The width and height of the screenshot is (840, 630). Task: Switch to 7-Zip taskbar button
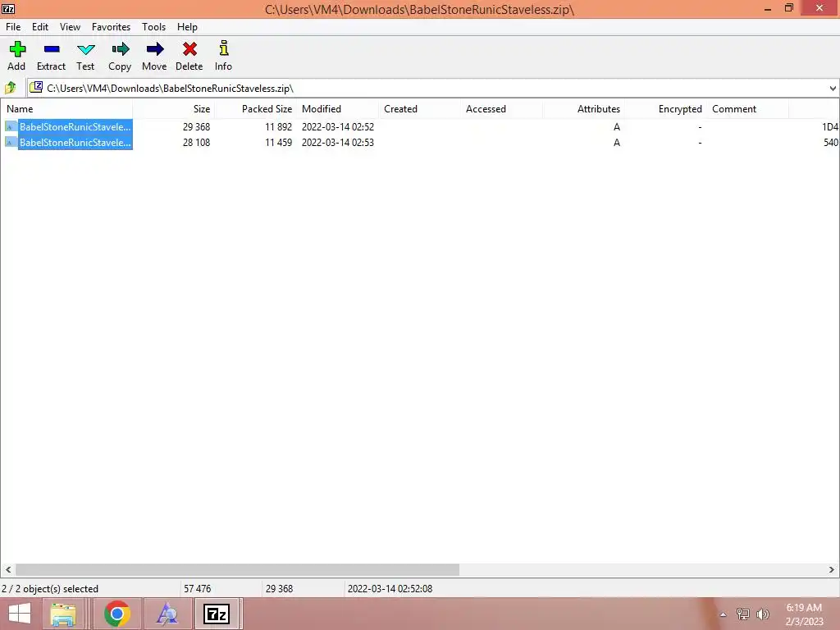coord(217,614)
